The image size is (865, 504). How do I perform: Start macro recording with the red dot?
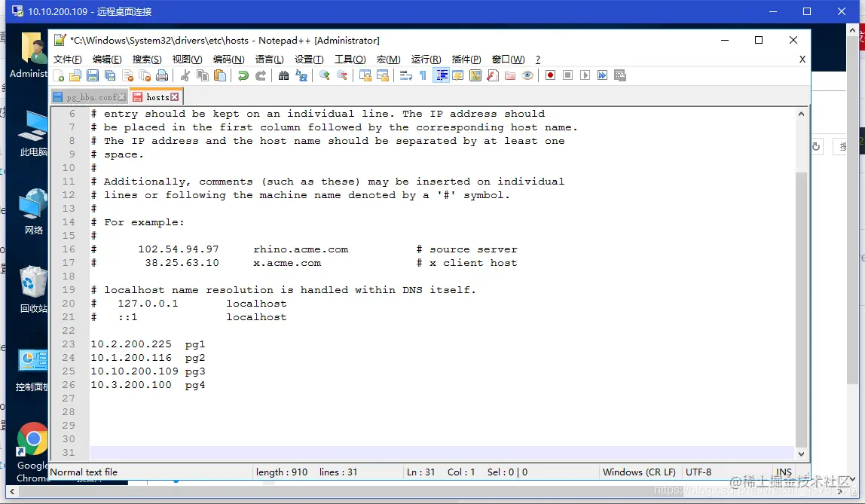click(550, 75)
